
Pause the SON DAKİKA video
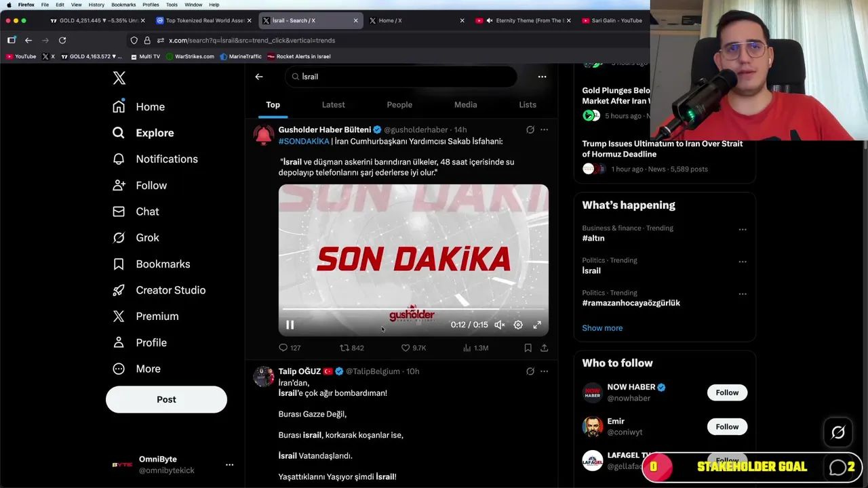[290, 325]
